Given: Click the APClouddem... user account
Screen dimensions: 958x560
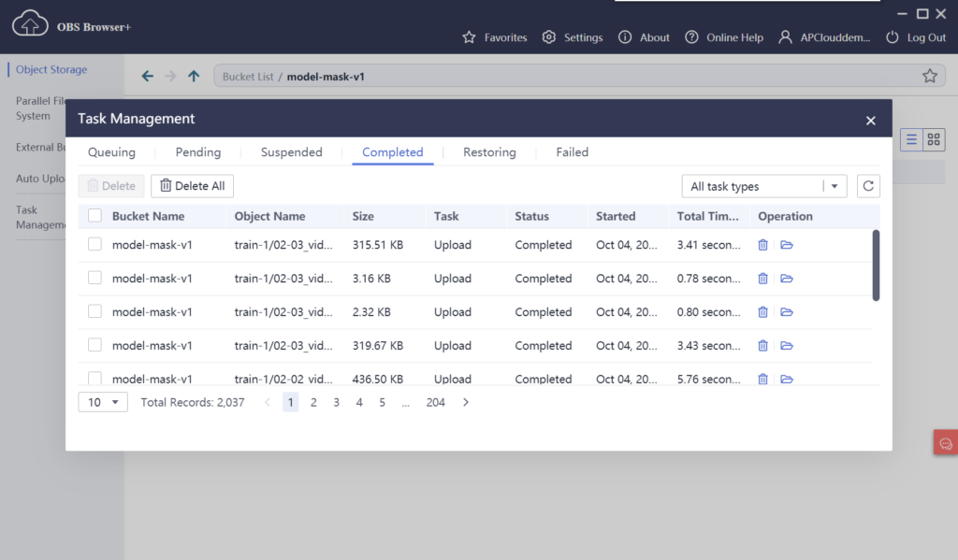Looking at the screenshot, I should (x=824, y=37).
